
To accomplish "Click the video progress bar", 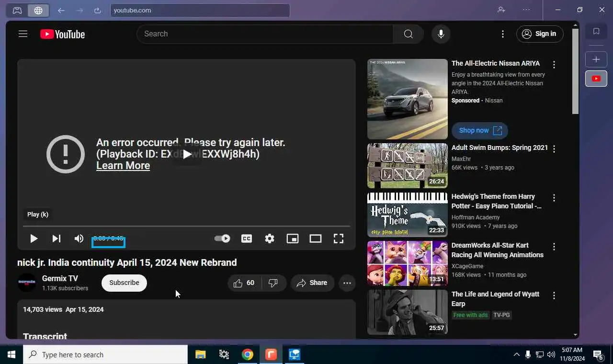I will pyautogui.click(x=186, y=226).
